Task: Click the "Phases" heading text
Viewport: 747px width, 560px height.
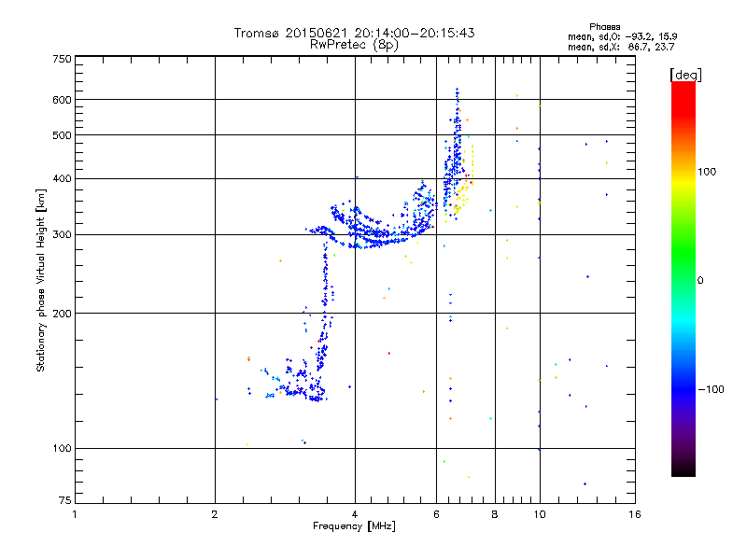Action: pos(604,27)
